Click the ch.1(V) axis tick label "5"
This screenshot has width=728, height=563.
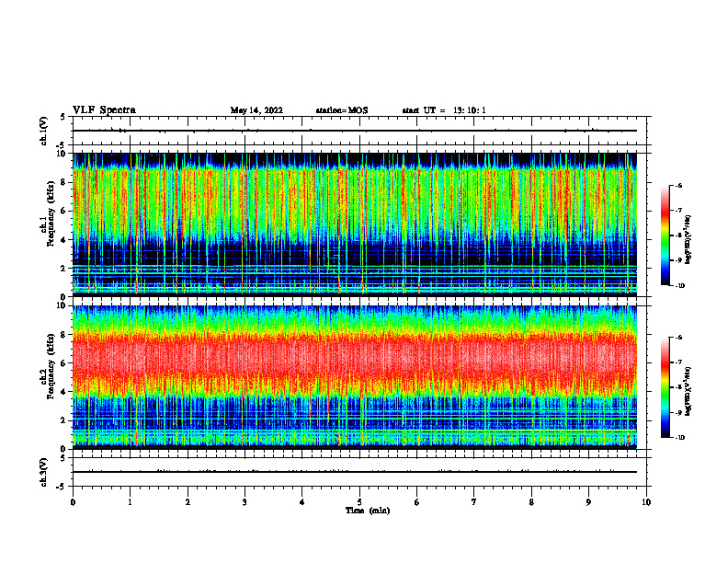pos(63,117)
